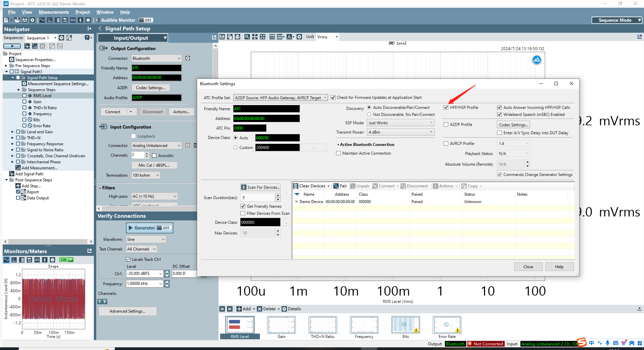Click the pan icon in graph toolbar

pyautogui.click(x=255, y=37)
